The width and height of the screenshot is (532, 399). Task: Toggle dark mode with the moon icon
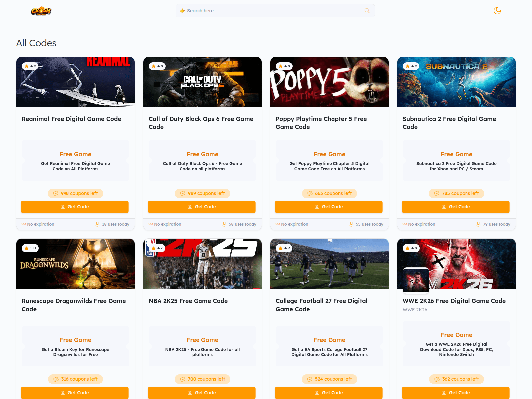[x=497, y=11]
